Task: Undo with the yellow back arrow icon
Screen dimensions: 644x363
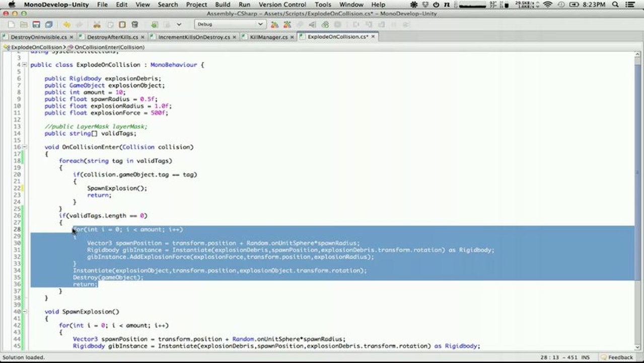Action: [x=66, y=24]
